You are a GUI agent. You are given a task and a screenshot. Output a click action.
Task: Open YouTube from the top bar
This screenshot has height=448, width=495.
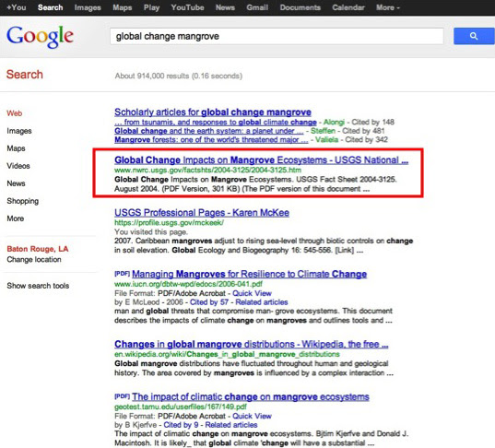[x=187, y=7]
